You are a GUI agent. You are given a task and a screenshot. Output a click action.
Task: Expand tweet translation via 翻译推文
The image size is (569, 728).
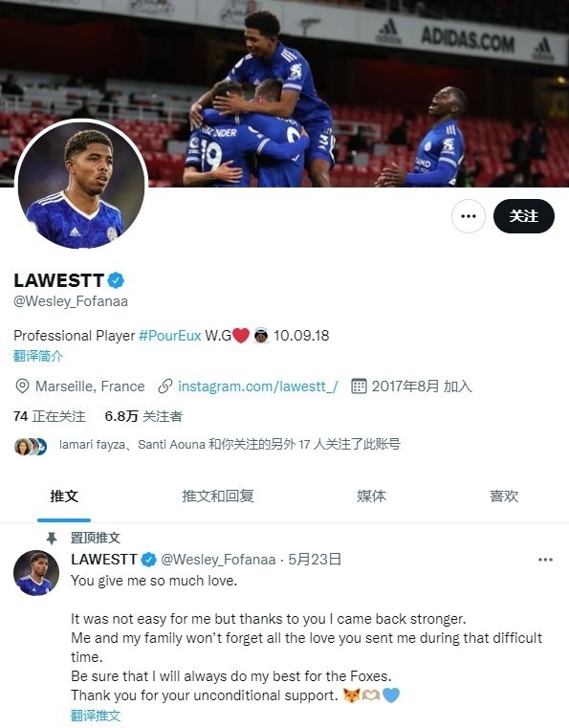96,716
